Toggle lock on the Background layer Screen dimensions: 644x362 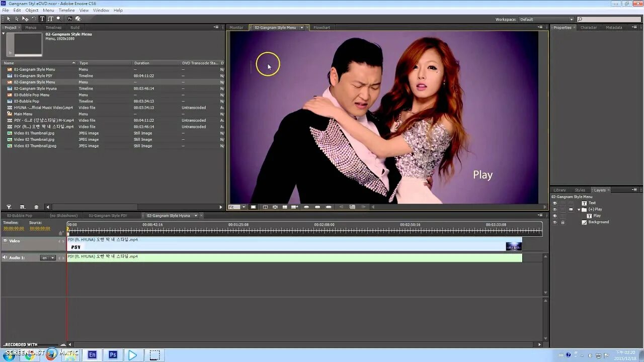pyautogui.click(x=562, y=222)
